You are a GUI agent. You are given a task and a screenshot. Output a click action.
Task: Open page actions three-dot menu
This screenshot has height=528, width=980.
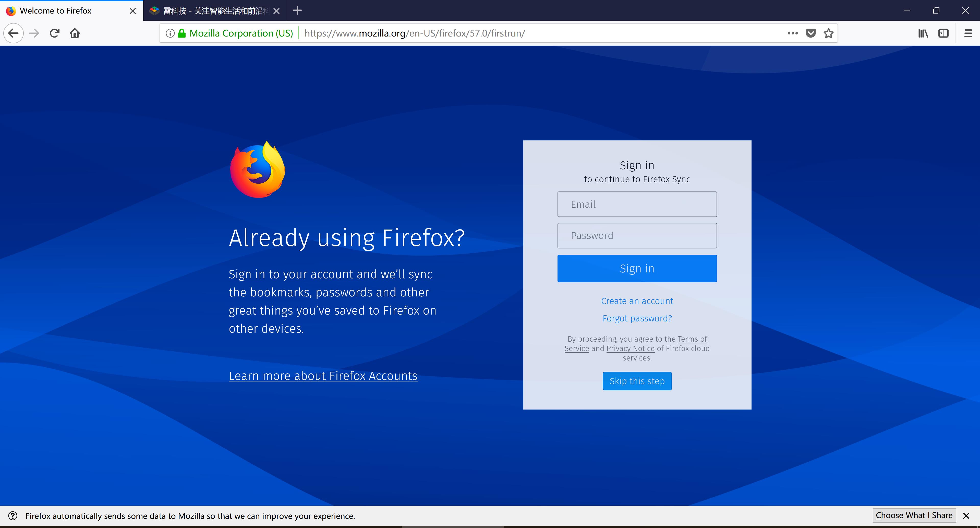point(793,33)
